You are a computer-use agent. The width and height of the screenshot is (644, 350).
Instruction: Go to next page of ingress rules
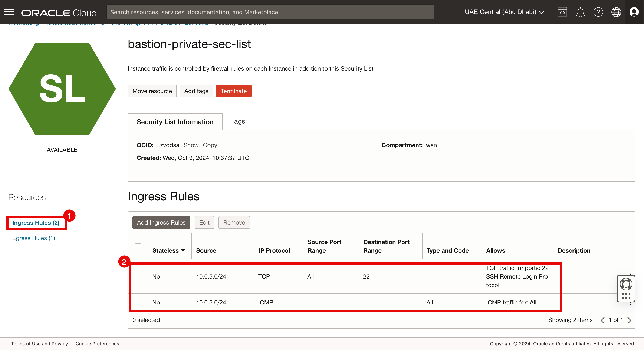click(629, 320)
